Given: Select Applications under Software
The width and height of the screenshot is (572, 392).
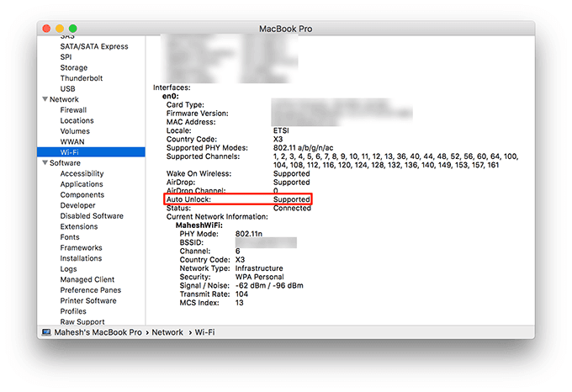Looking at the screenshot, I should (x=82, y=184).
